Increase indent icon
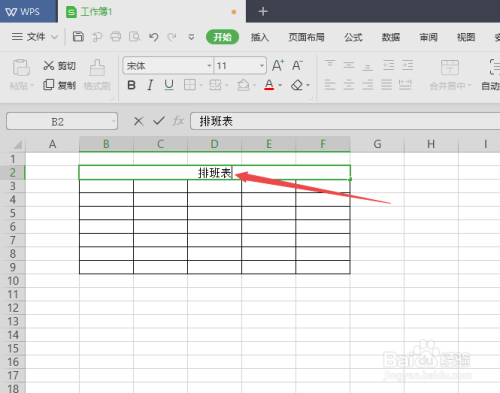This screenshot has height=393, width=500. 407,65
